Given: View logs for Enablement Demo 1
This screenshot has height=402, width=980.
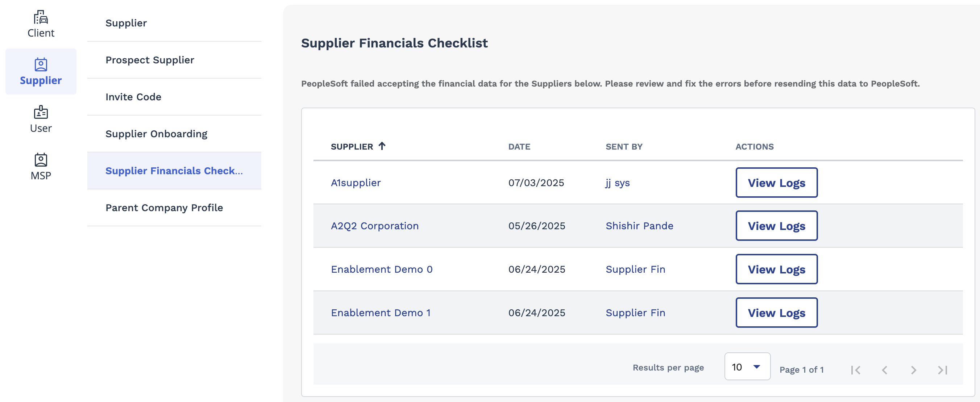Looking at the screenshot, I should click(x=776, y=313).
